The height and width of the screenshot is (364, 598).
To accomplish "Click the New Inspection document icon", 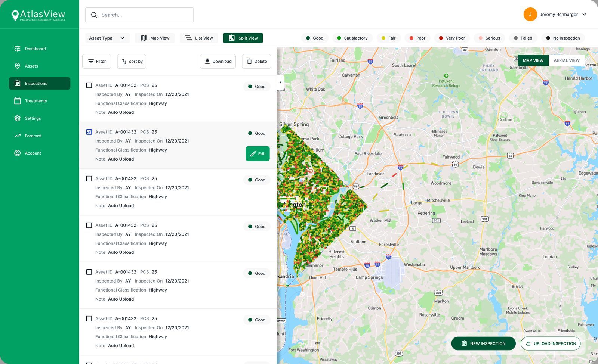I will pos(464,343).
